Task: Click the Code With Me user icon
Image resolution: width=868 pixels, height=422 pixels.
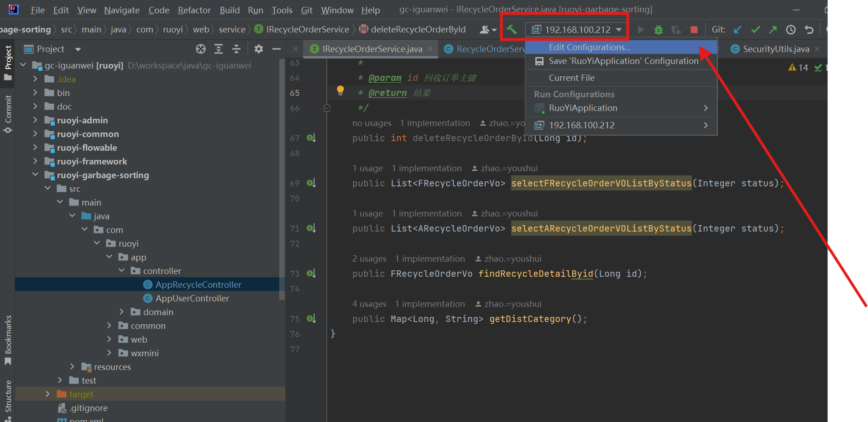Action: (487, 30)
